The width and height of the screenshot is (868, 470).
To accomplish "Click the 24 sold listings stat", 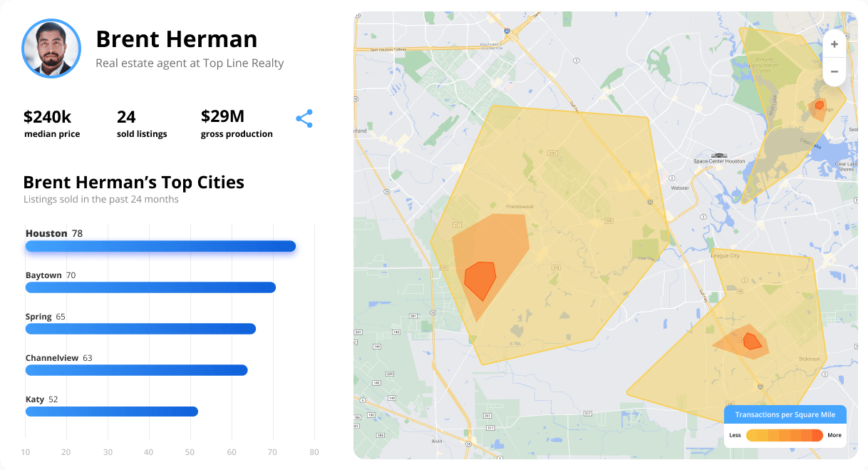I will click(142, 123).
